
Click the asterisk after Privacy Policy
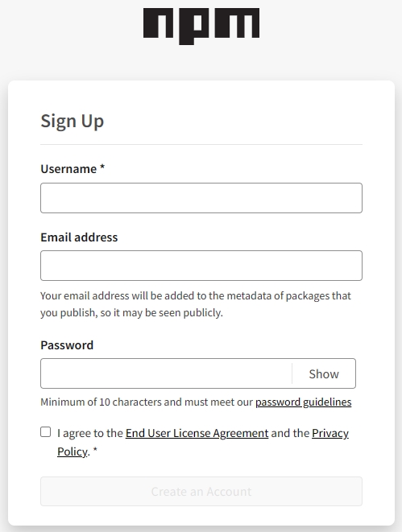pos(95,451)
